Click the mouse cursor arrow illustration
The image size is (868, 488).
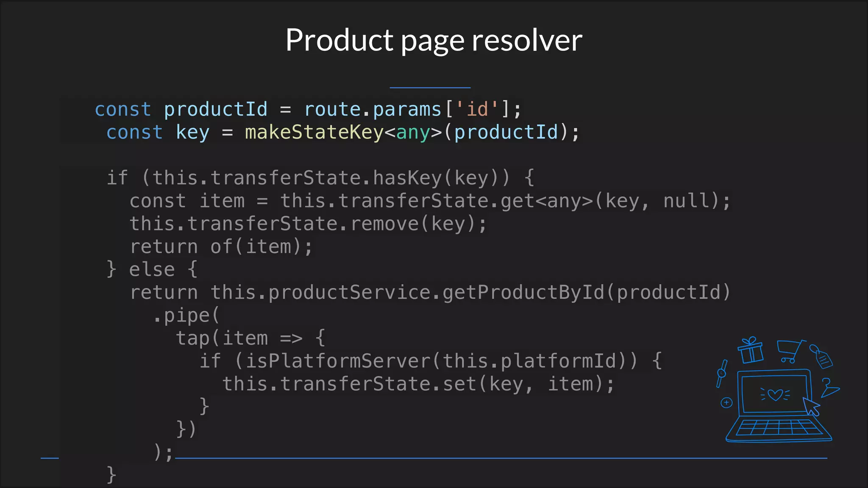[812, 406]
